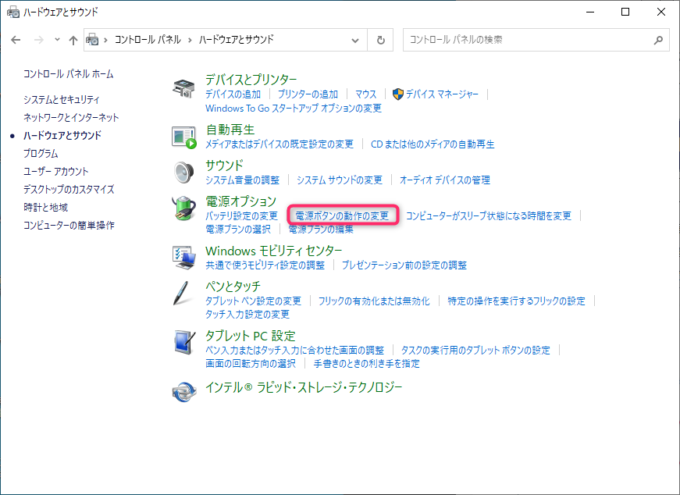Image resolution: width=680 pixels, height=495 pixels.
Task: Click デバイスの追加 link
Action: [x=233, y=94]
